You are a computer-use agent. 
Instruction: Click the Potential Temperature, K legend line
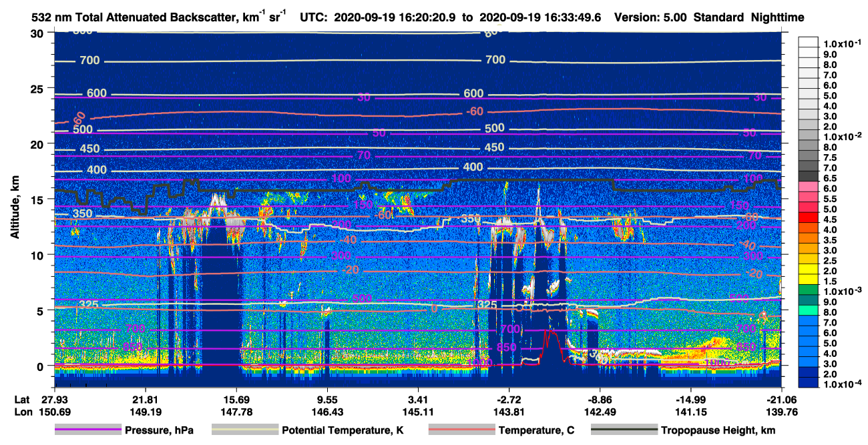click(244, 430)
